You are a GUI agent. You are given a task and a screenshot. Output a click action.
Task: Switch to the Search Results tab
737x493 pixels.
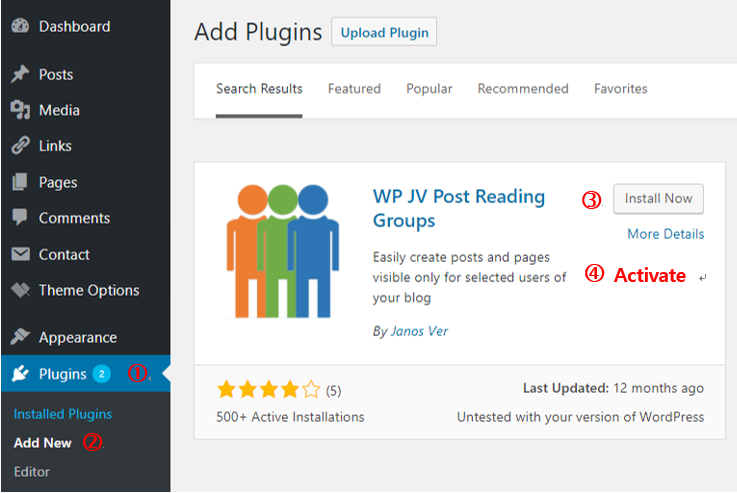[x=259, y=89]
